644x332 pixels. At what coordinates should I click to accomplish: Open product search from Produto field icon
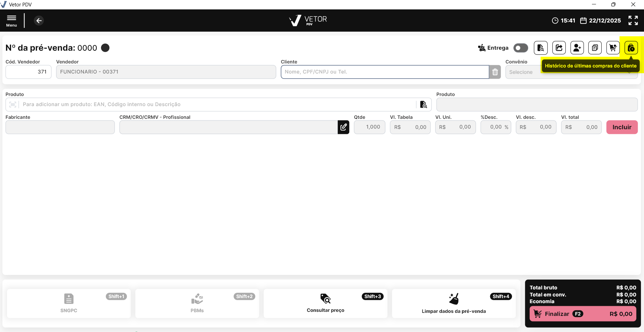424,104
